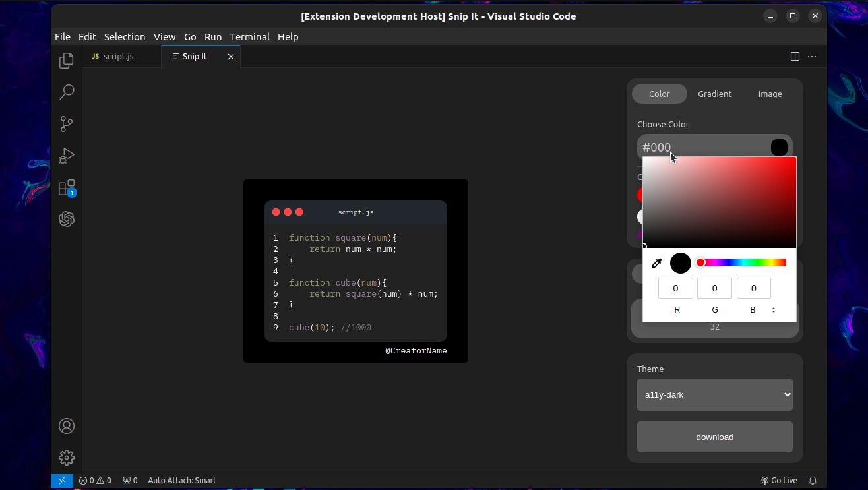Open the Selection menu
This screenshot has height=490, width=868.
[125, 37]
